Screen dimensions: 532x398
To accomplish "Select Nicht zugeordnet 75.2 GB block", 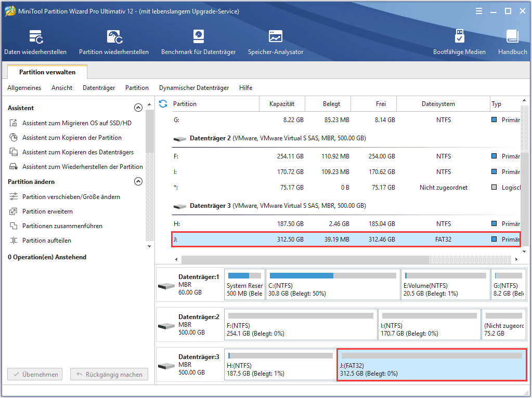I will [504, 325].
